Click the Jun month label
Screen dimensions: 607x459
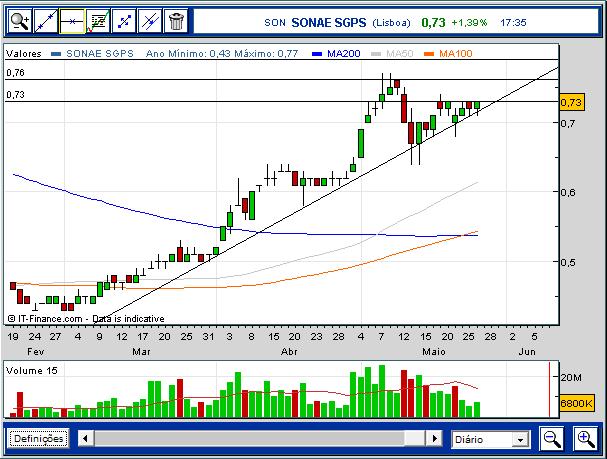527,351
